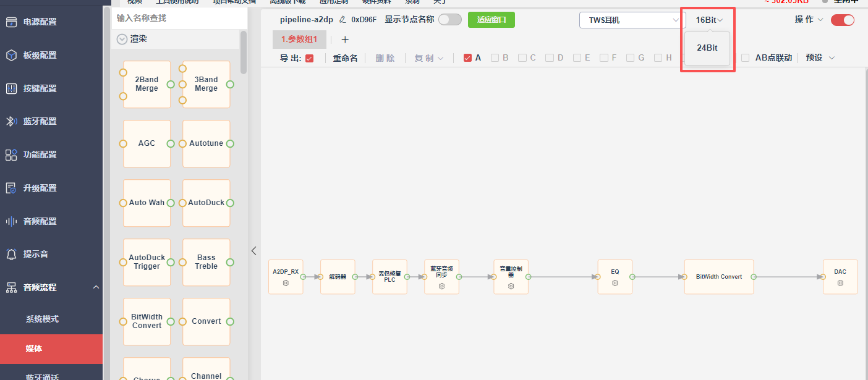
Task: Enable the AB点联动 checkbox
Action: coord(746,58)
